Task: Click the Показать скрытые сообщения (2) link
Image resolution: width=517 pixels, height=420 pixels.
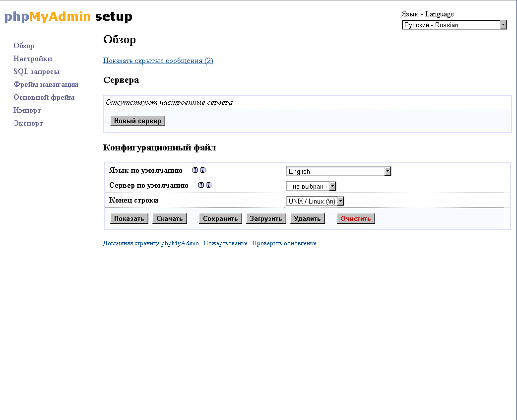Action: pyautogui.click(x=158, y=61)
